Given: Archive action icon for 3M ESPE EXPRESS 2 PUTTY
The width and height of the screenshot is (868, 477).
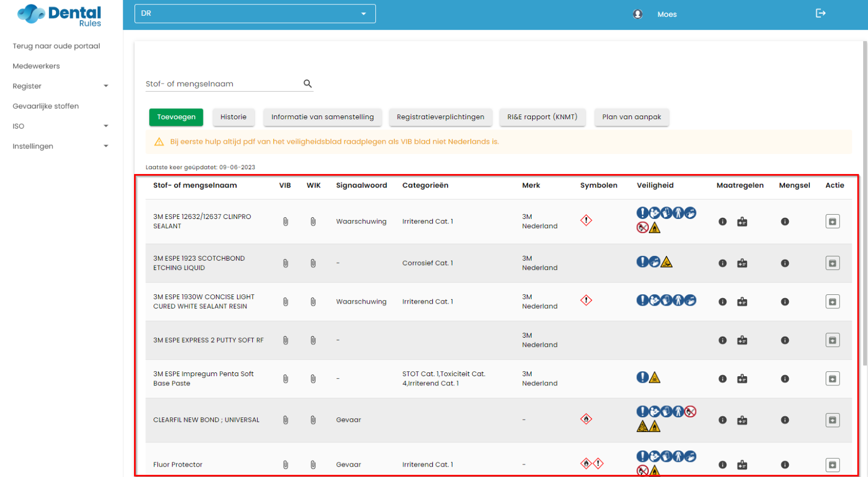Looking at the screenshot, I should point(833,340).
